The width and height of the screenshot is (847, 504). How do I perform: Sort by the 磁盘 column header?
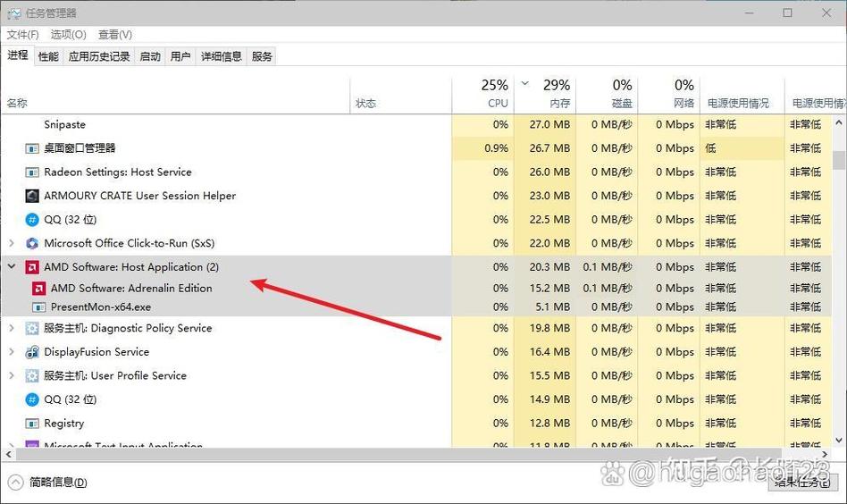608,96
